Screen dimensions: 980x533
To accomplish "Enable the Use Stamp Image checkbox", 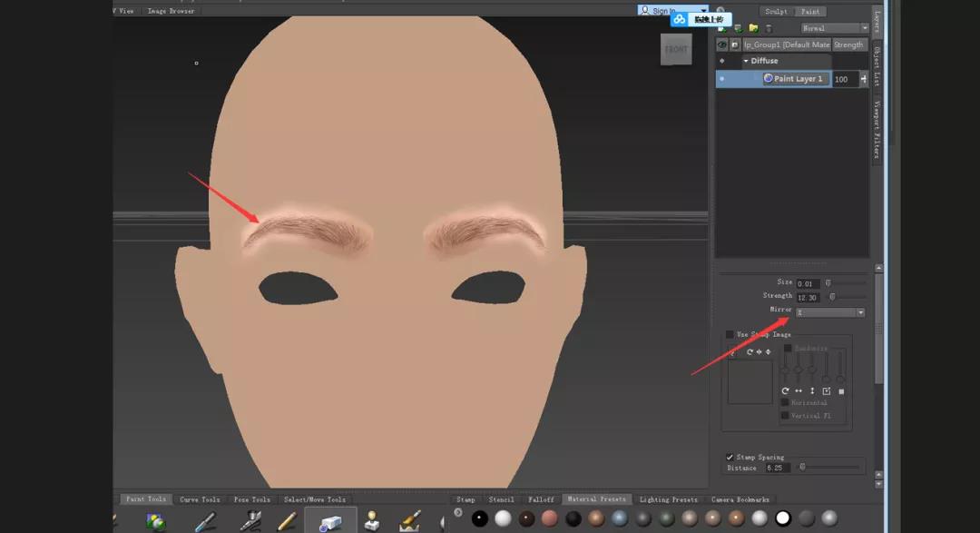I will pos(730,334).
